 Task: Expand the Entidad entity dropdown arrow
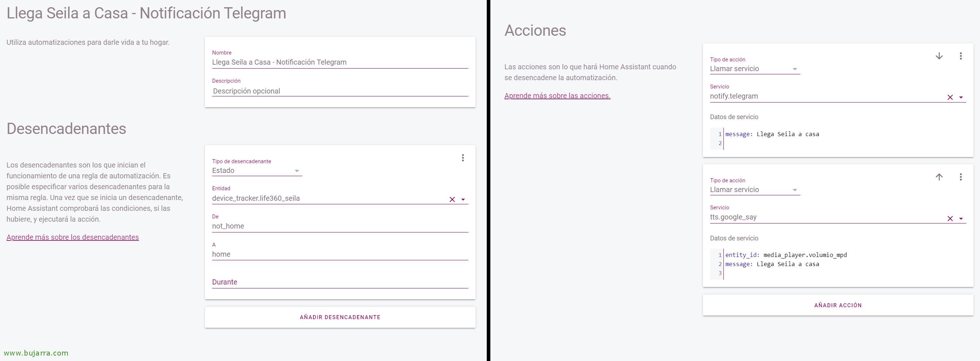463,200
